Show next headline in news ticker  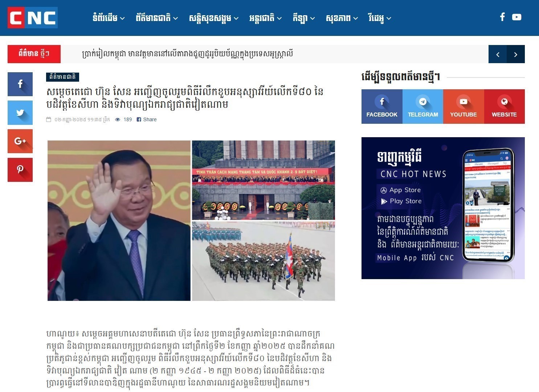pyautogui.click(x=516, y=54)
